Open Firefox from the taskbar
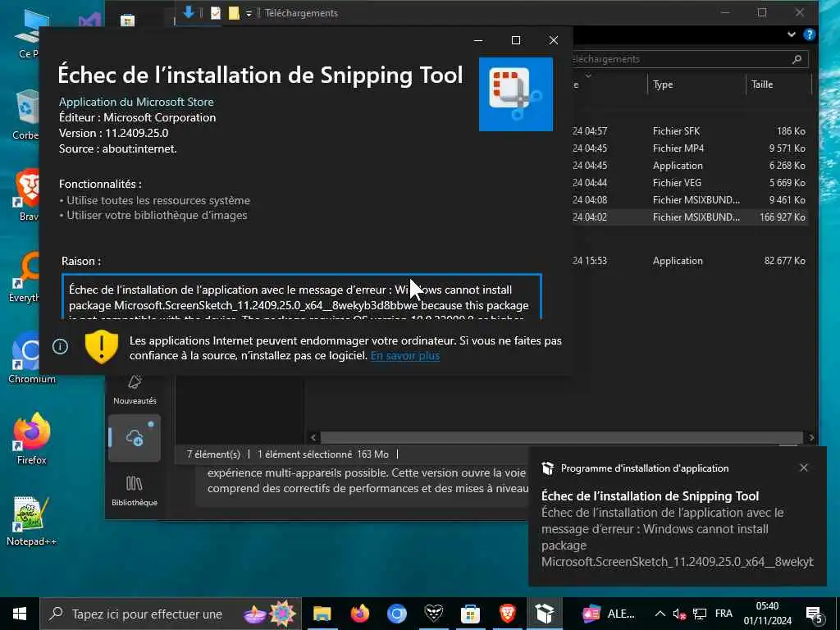 (359, 614)
